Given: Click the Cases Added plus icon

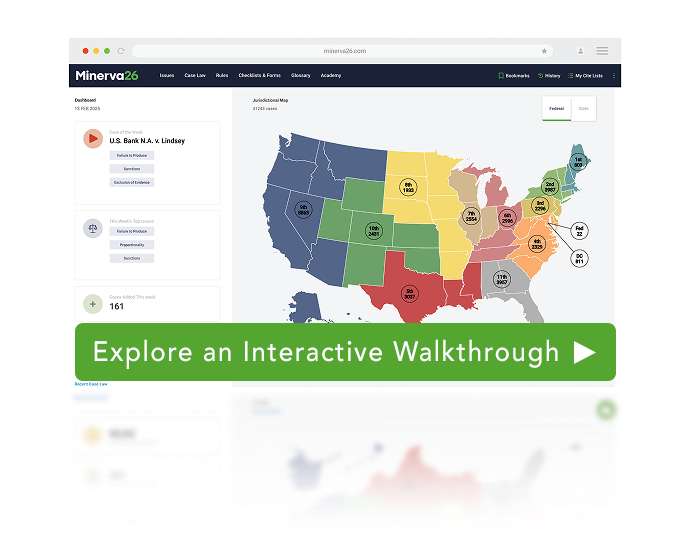Looking at the screenshot, I should pos(93,304).
